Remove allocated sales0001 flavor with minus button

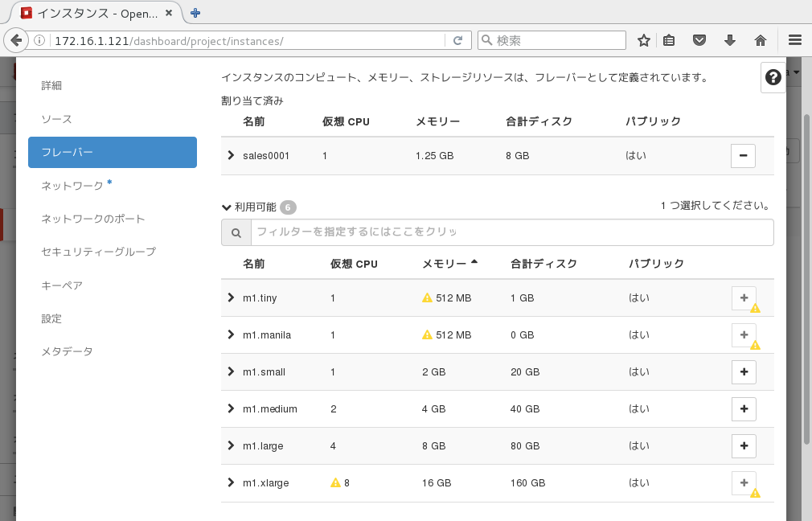point(743,156)
